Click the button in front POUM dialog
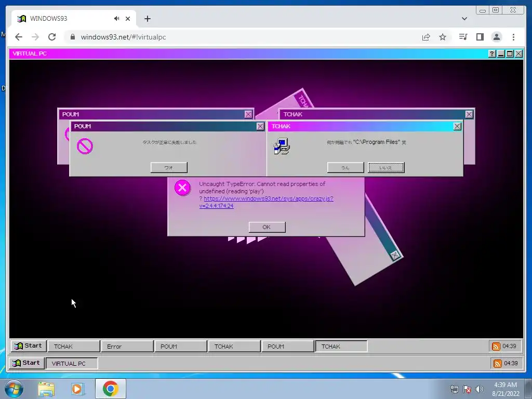 tap(169, 168)
